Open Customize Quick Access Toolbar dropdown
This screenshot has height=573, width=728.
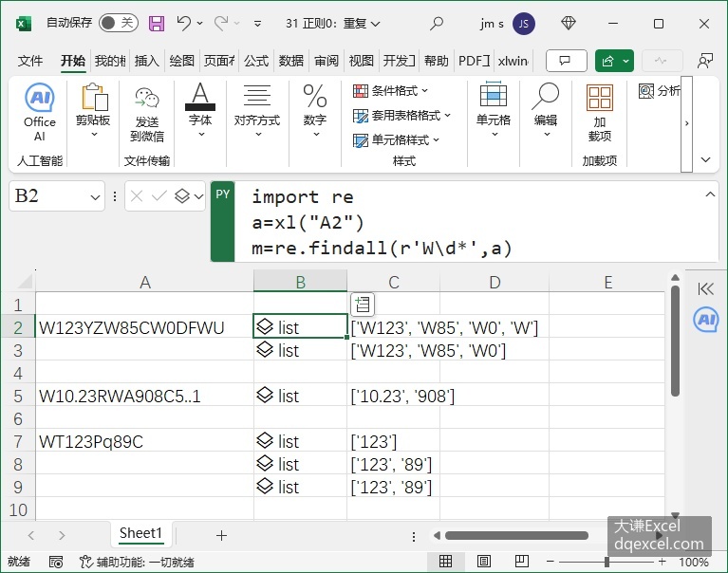pos(257,23)
